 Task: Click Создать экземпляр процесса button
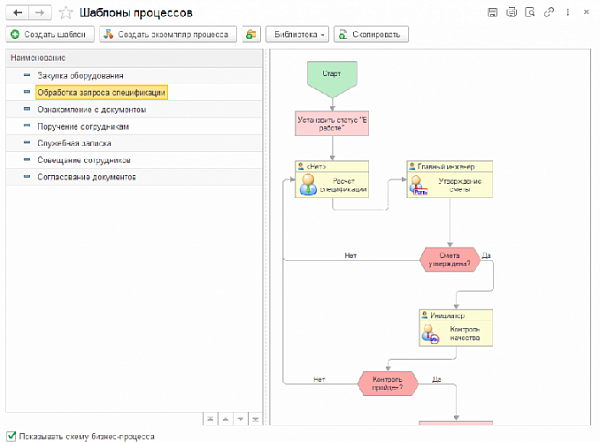click(168, 34)
